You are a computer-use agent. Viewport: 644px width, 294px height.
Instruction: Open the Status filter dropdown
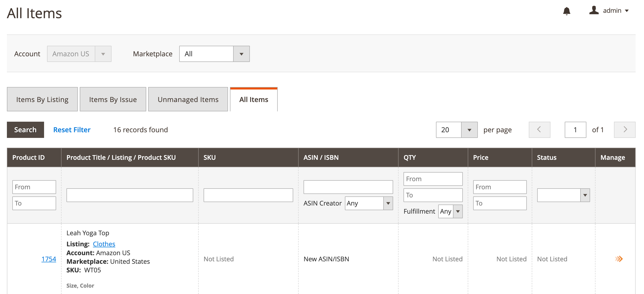click(x=563, y=195)
